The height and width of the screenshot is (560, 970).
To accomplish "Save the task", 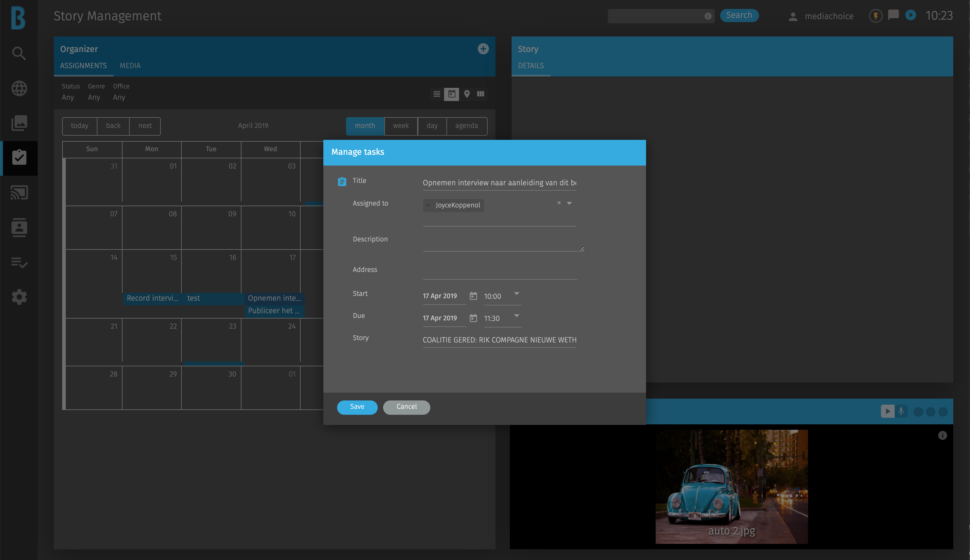I will coord(357,407).
